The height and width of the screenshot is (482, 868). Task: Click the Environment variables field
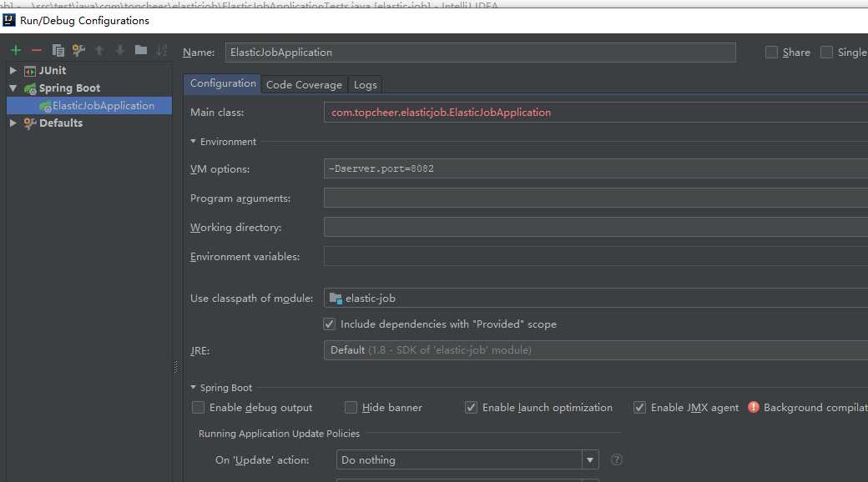click(596, 257)
